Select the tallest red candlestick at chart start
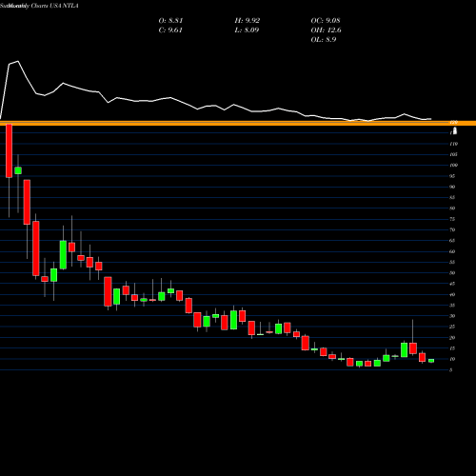Viewport: 476px width, 476px height. (x=9, y=150)
